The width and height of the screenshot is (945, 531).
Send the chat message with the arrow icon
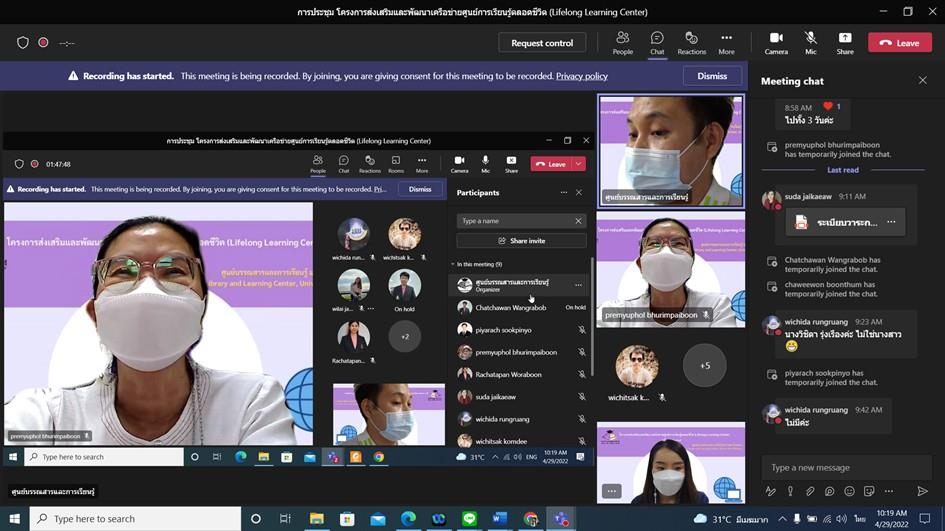coord(922,491)
